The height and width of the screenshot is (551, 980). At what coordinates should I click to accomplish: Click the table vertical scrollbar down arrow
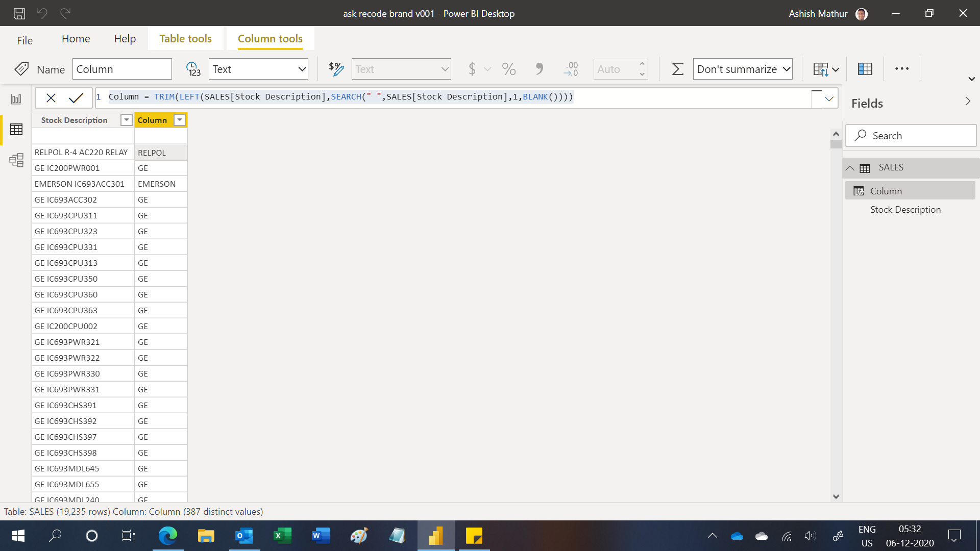coord(836,496)
